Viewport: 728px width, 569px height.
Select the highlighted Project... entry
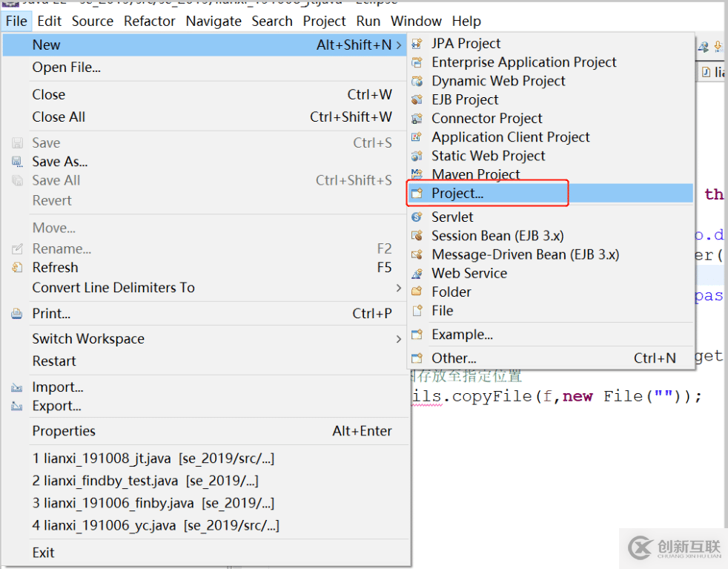click(x=457, y=194)
